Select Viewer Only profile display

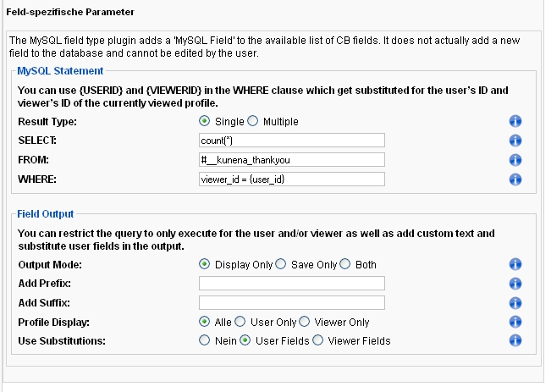coord(305,322)
